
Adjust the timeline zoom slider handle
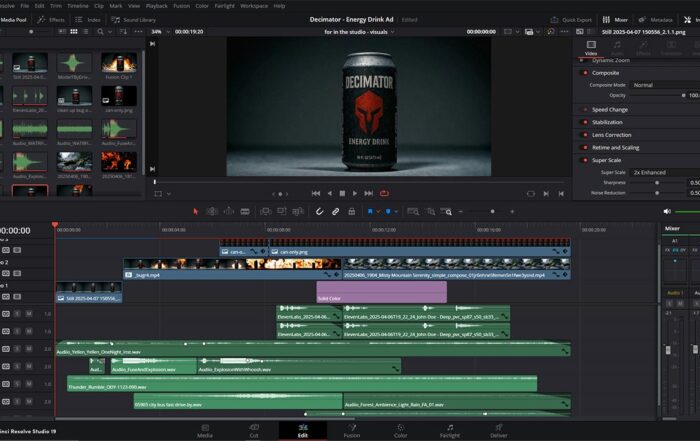click(x=492, y=212)
